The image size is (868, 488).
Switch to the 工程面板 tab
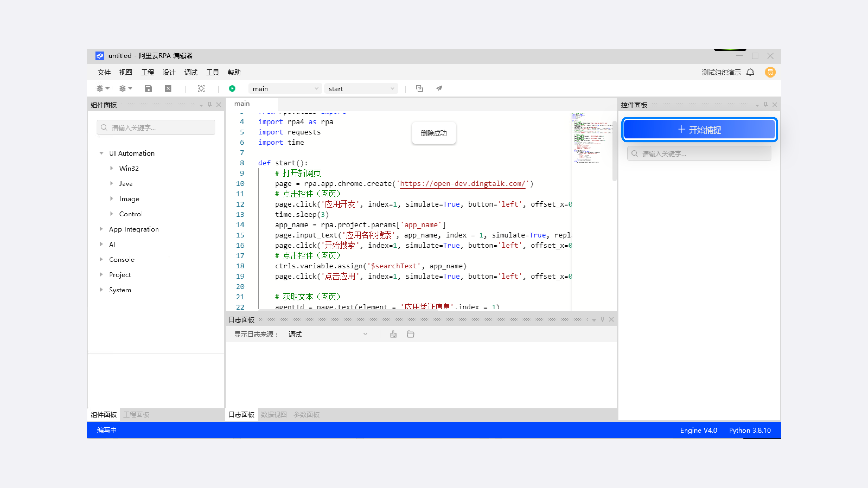(x=136, y=415)
